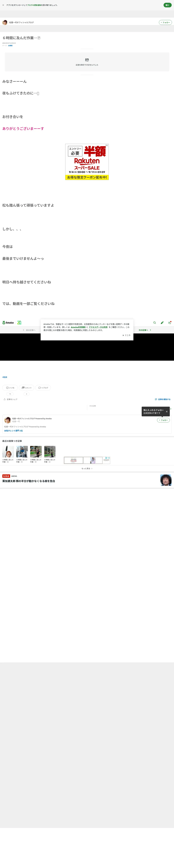
Task: Close the 気に入ったらフォロー tooltip
Action: (167, 411)
